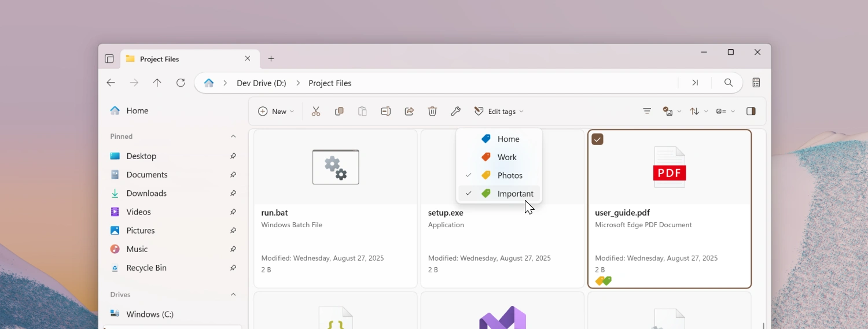Click the curly-braces JSON file thumbnail
Screen dimensions: 868x329
click(x=336, y=318)
